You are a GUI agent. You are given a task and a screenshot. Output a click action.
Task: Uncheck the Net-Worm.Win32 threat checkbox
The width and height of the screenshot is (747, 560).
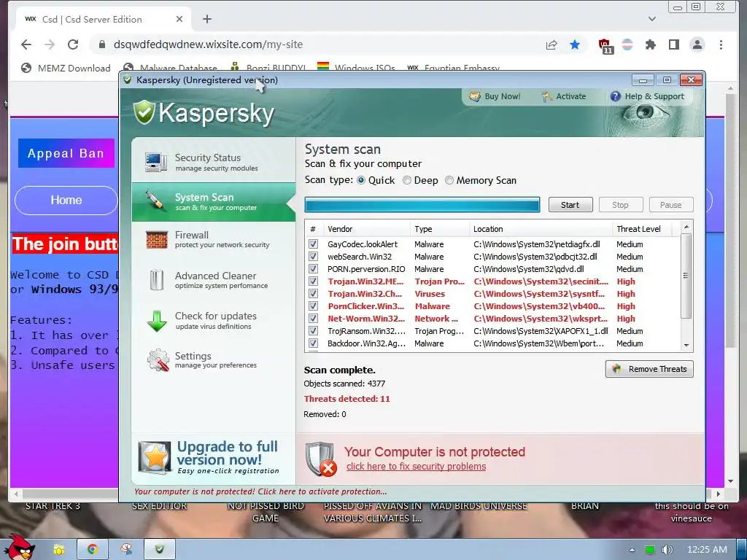tap(313, 319)
